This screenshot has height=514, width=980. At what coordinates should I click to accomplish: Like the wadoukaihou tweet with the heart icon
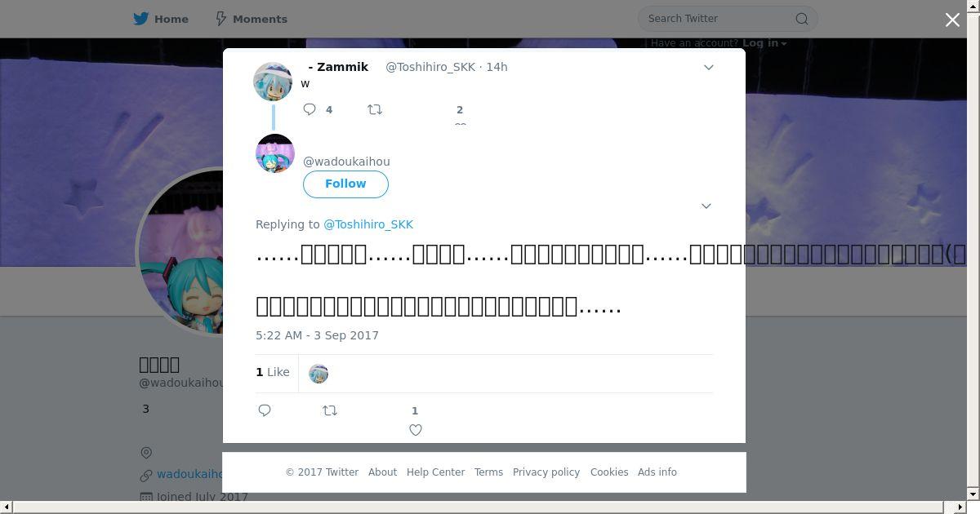point(416,430)
